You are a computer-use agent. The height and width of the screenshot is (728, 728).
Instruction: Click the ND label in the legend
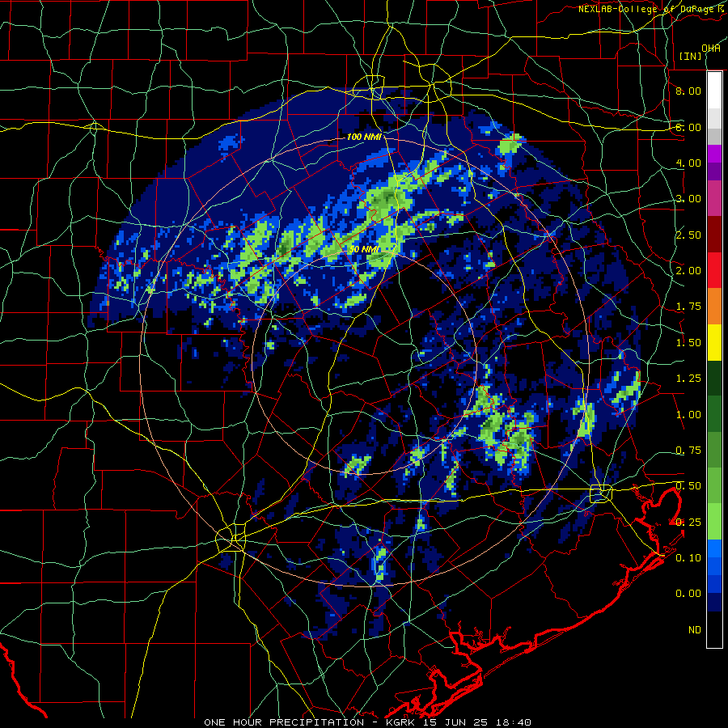coord(695,630)
